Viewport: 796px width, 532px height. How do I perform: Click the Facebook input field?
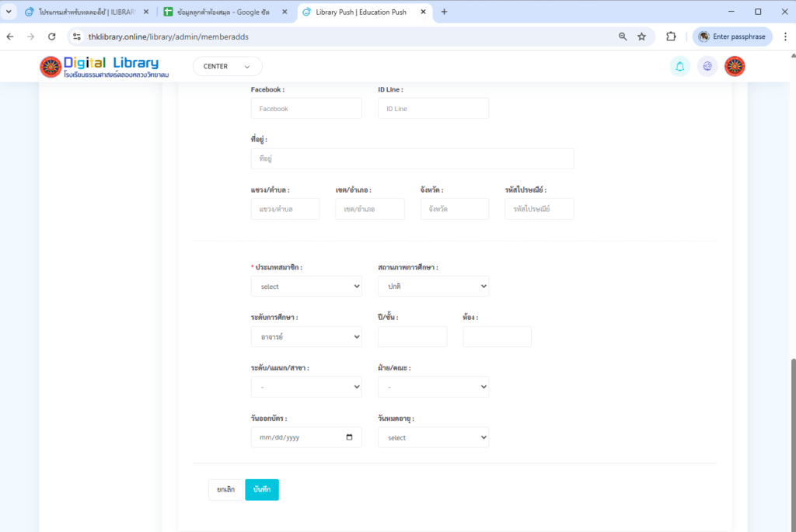point(306,109)
